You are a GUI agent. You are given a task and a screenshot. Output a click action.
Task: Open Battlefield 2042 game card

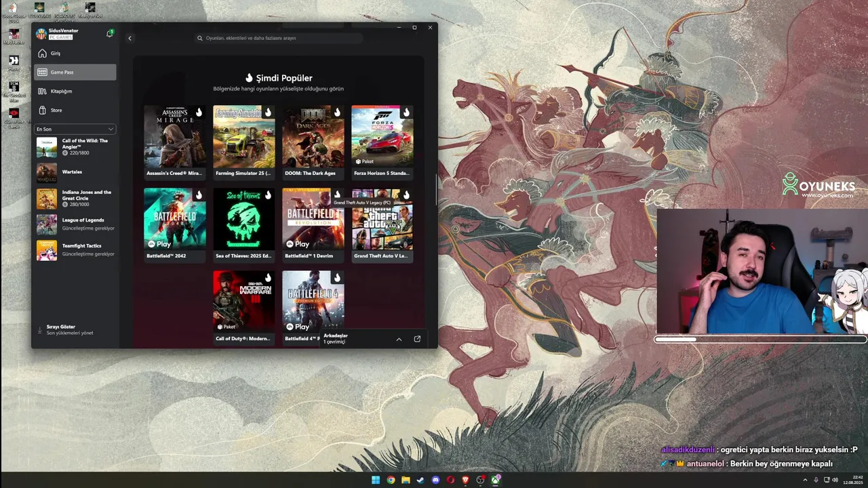click(x=175, y=224)
